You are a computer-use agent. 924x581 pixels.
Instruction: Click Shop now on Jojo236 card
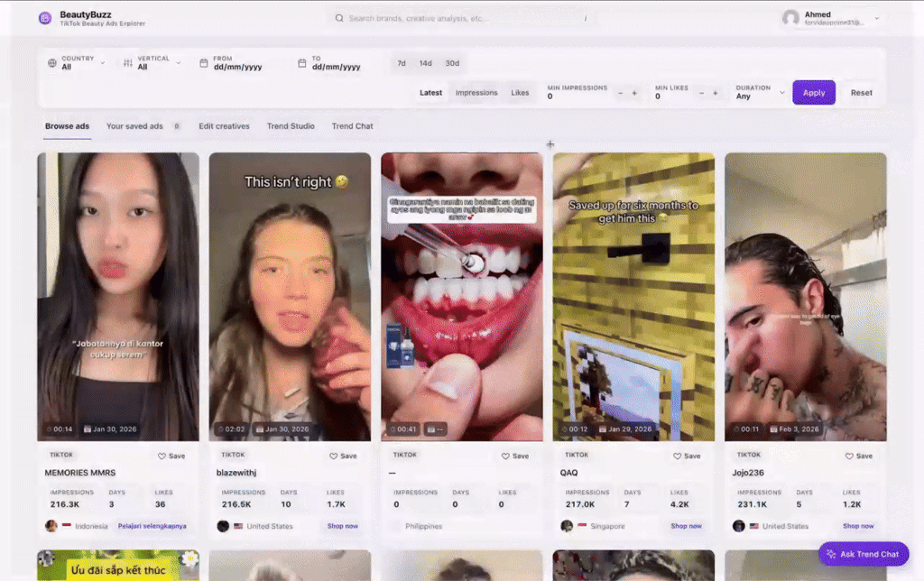click(x=858, y=526)
